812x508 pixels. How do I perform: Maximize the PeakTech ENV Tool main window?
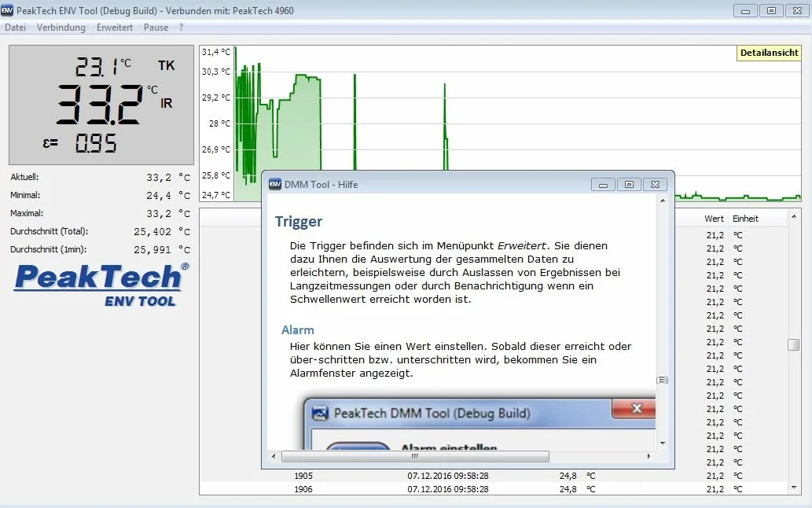tap(771, 11)
